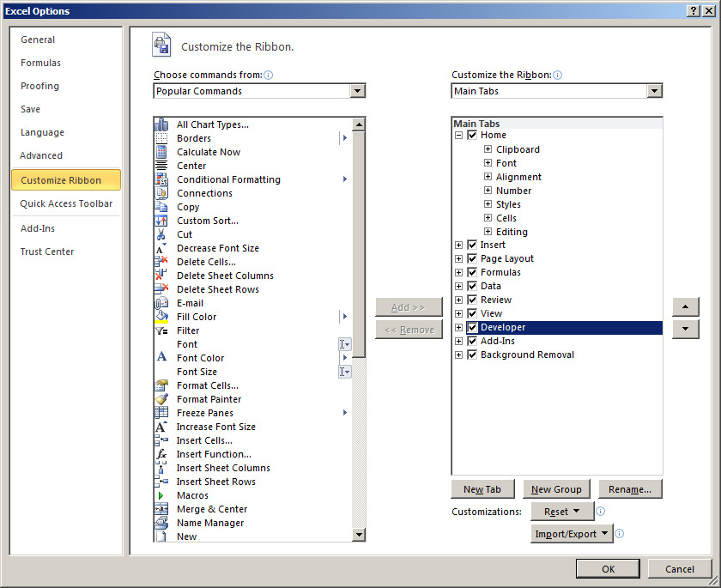Toggle the Background Removal checkbox
This screenshot has height=588, width=721.
click(x=472, y=355)
